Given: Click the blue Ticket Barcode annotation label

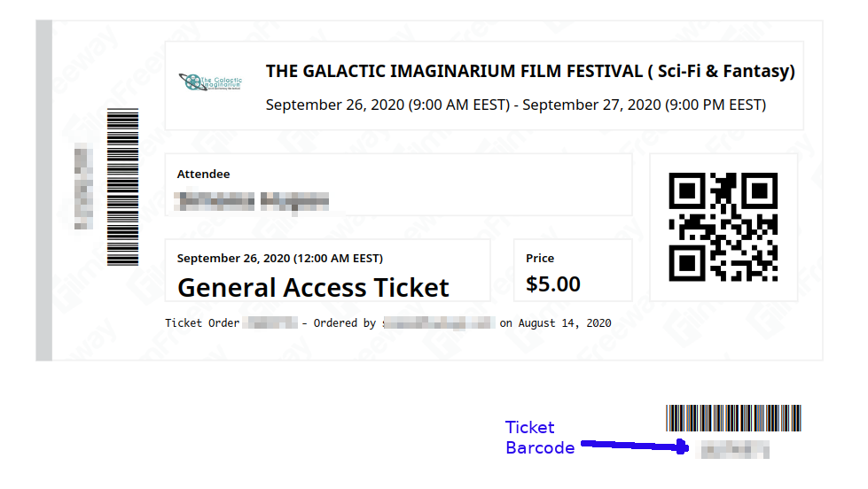Looking at the screenshot, I should pos(539,438).
